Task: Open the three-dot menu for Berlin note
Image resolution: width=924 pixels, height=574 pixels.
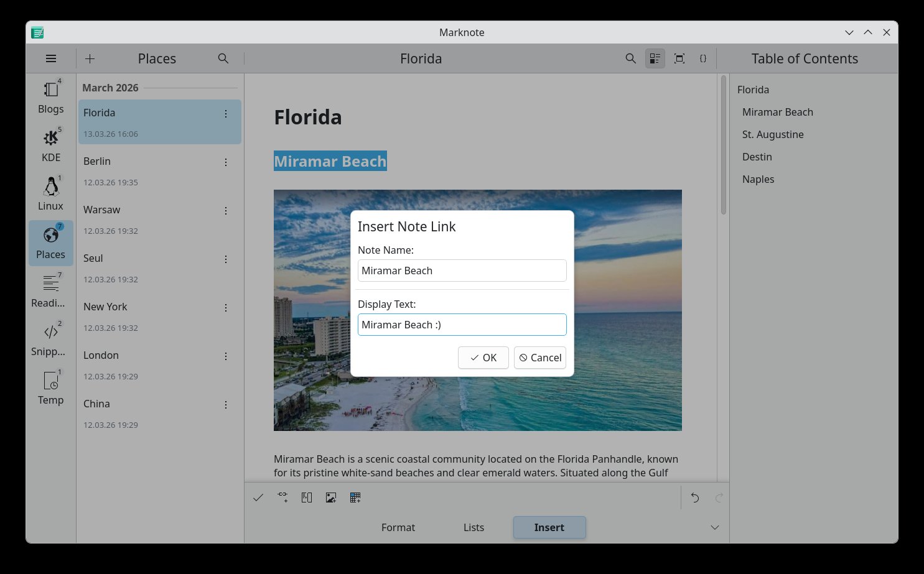Action: 226,162
